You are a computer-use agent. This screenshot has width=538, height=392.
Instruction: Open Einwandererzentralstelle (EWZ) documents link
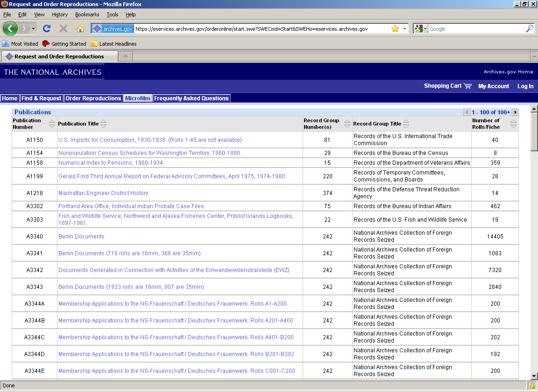pos(174,270)
